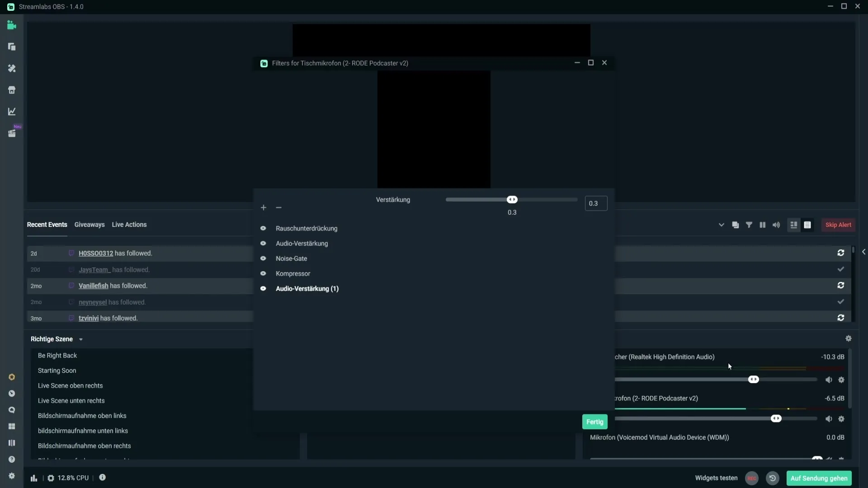Toggle visibility of Noise-Gate filter
This screenshot has width=868, height=488.
point(264,258)
